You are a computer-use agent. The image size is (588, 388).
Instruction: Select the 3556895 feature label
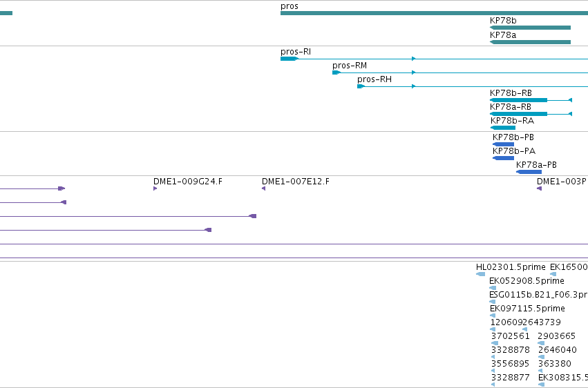point(510,364)
